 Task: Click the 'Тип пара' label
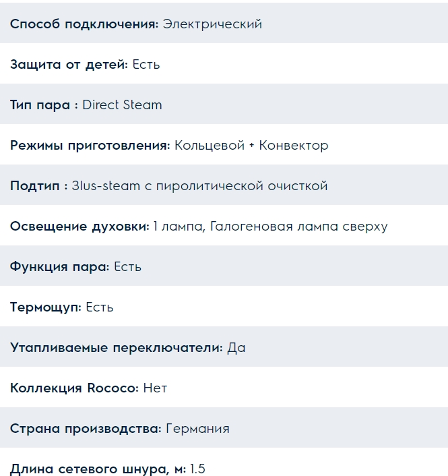coord(44,105)
